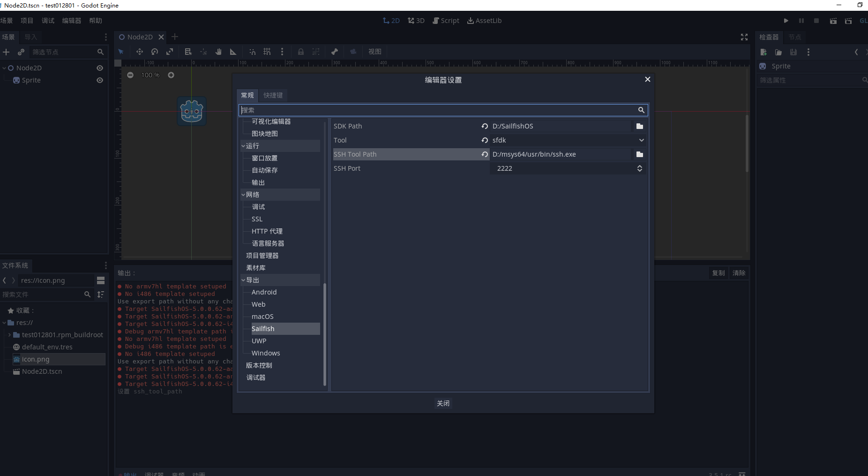Increase SSH Port with its stepper arrows
This screenshot has height=476, width=868.
(640, 166)
